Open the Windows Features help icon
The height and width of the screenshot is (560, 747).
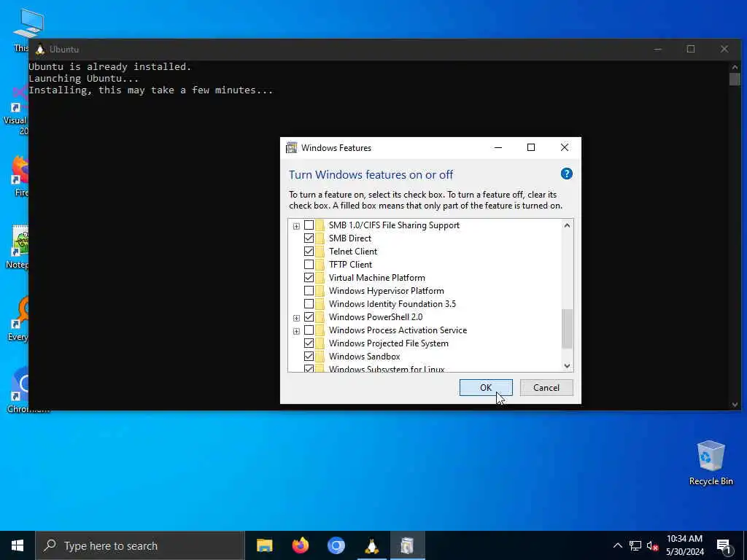[x=566, y=174]
